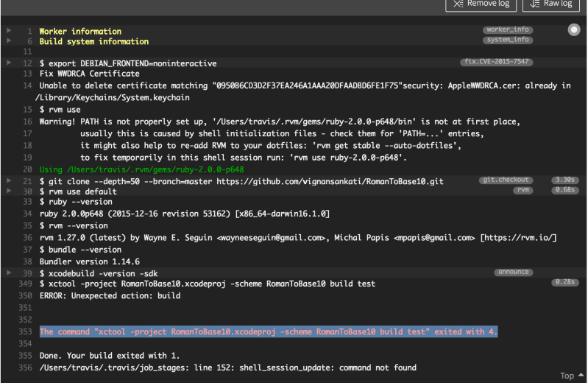Expand the Build system information fold

(9, 41)
